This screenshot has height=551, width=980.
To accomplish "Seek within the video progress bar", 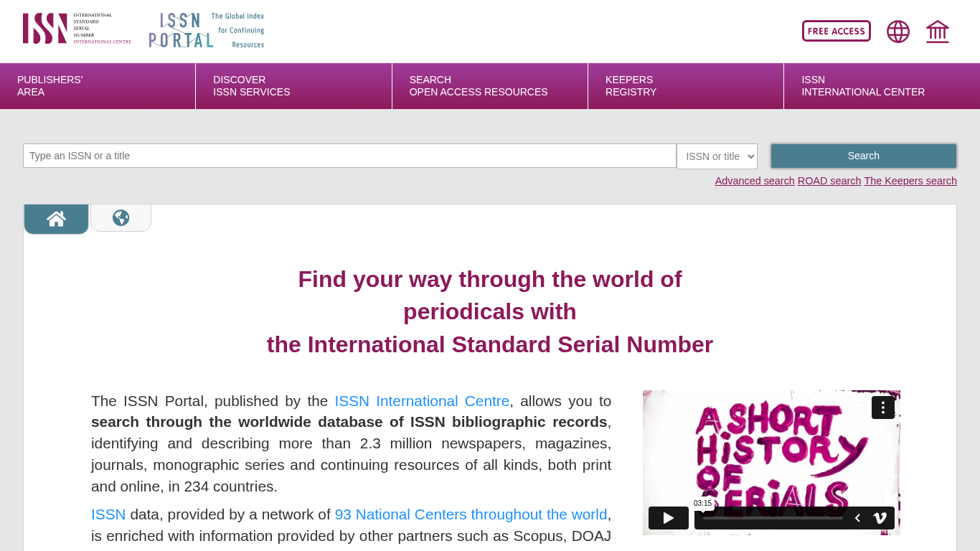I will tap(773, 518).
